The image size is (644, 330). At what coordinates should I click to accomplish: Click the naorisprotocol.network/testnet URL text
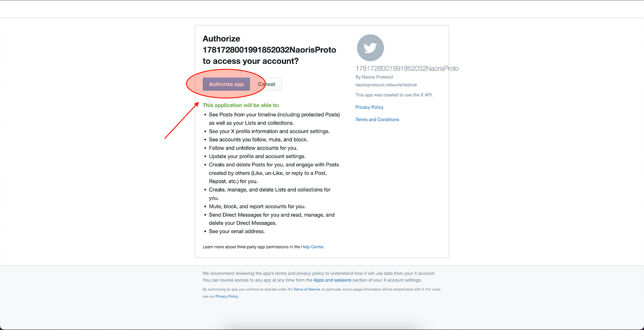[x=386, y=85]
